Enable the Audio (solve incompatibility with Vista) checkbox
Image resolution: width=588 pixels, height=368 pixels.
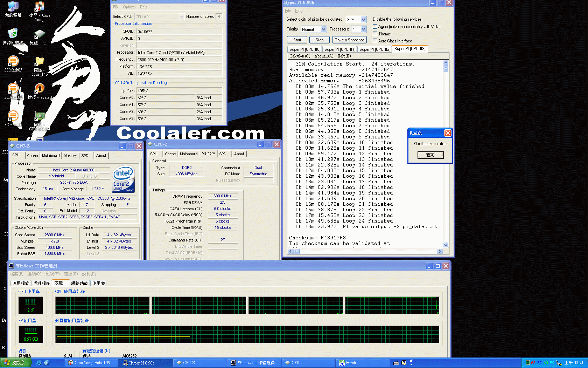point(375,27)
